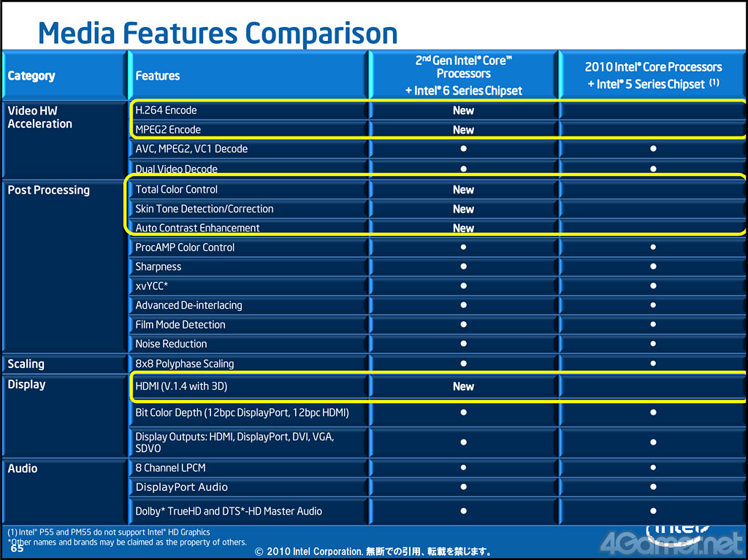Click the '2nd Gen Intel Core Processors' header
Viewport: 748px width, 560px height.
[x=464, y=75]
